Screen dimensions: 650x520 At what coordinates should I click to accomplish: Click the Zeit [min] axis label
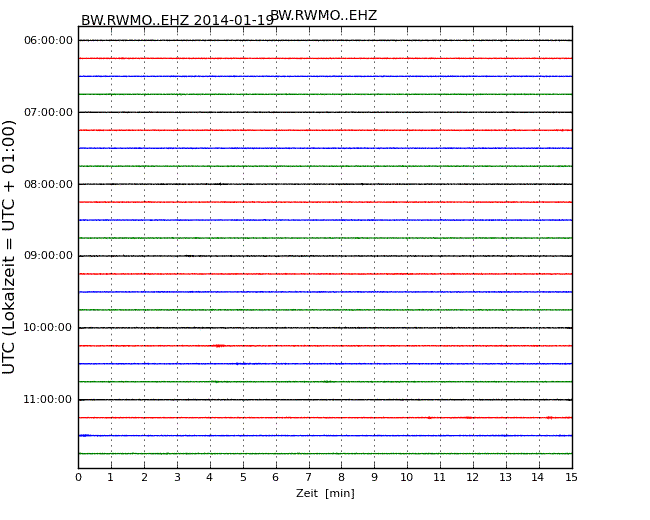pyautogui.click(x=325, y=493)
